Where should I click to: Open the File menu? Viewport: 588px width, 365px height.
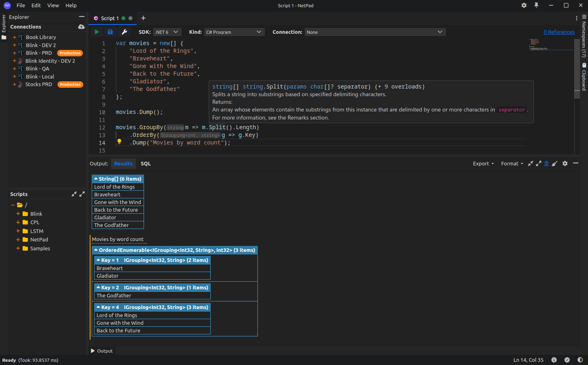[21, 5]
